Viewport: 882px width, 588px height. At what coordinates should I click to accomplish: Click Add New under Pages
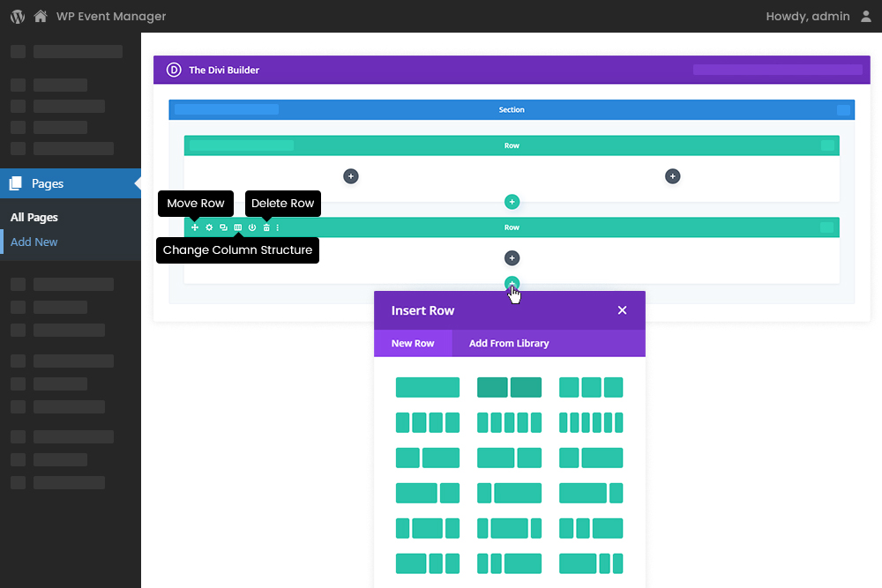(34, 242)
